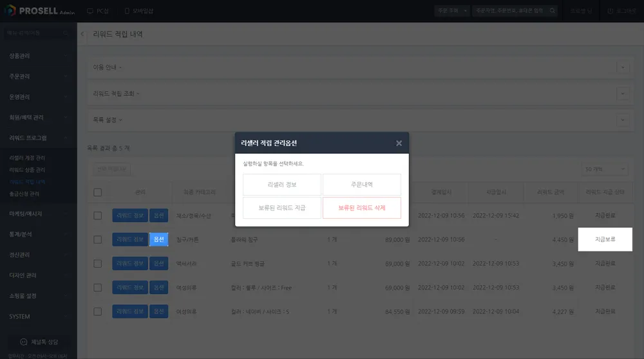Click 옵션 in 채소/정육/수산 row
The image size is (644, 359).
tap(158, 216)
